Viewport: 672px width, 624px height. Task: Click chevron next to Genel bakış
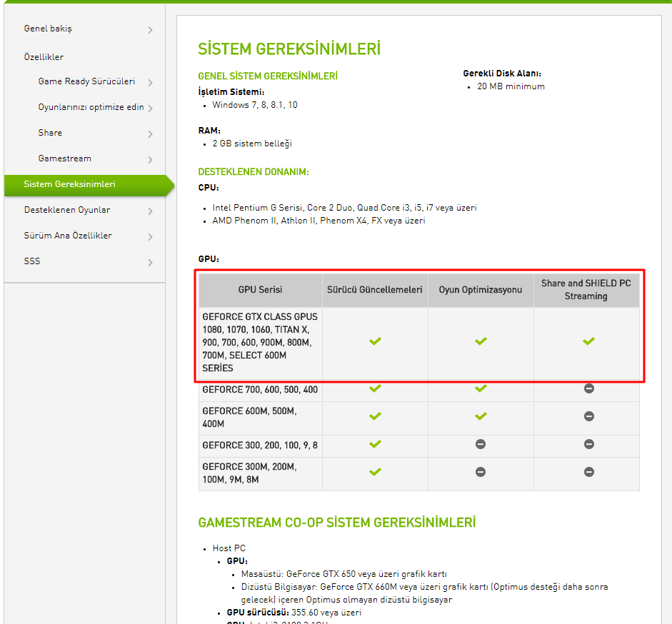150,30
